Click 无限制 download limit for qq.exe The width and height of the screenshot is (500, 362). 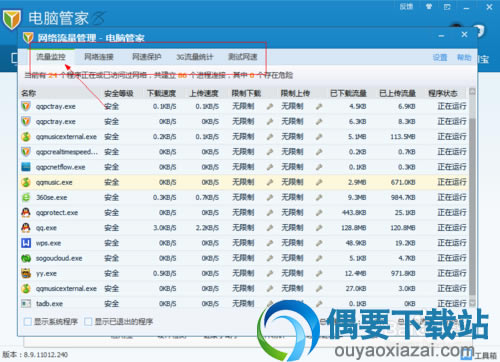point(243,228)
